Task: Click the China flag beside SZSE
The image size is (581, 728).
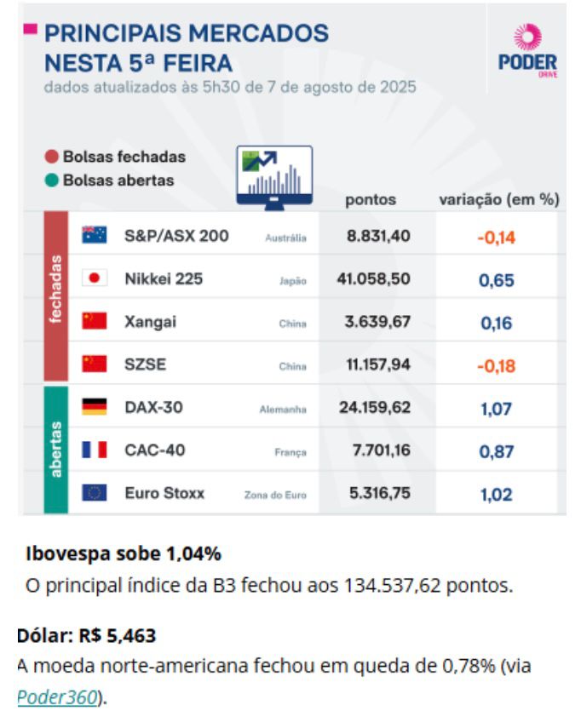Action: click(x=95, y=364)
